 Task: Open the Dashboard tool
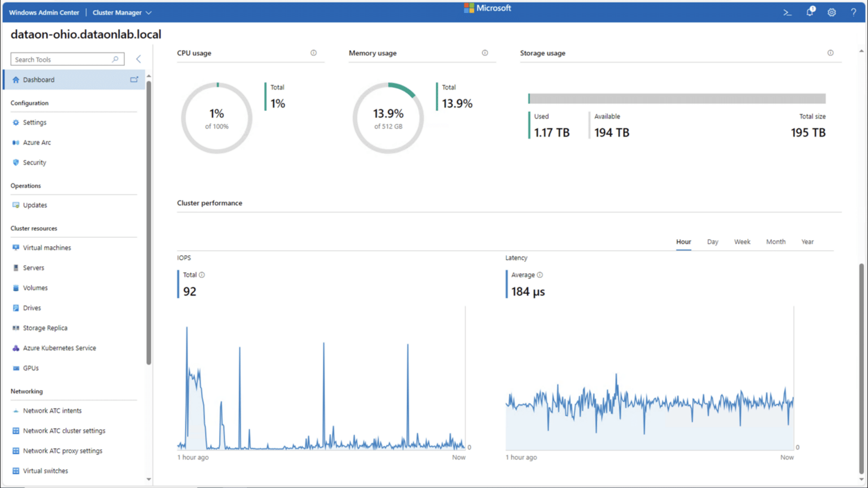point(74,80)
